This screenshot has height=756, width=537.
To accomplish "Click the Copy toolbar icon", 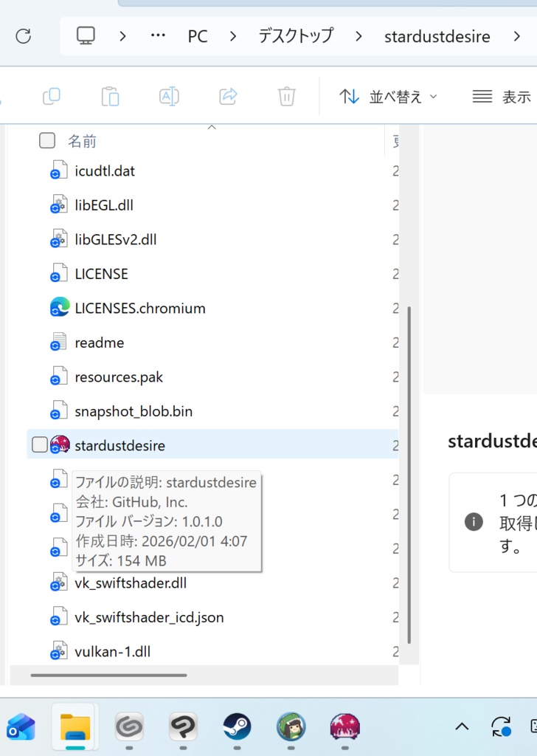I will tap(52, 97).
